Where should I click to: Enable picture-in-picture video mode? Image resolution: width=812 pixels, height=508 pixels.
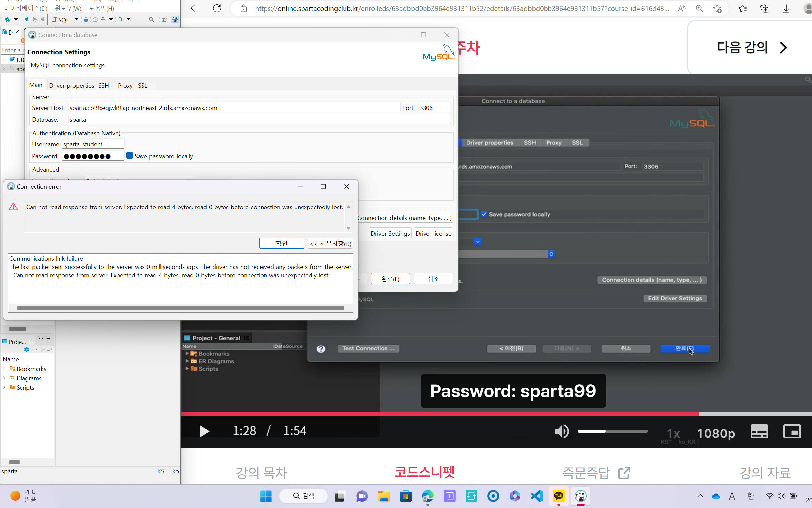coord(792,432)
